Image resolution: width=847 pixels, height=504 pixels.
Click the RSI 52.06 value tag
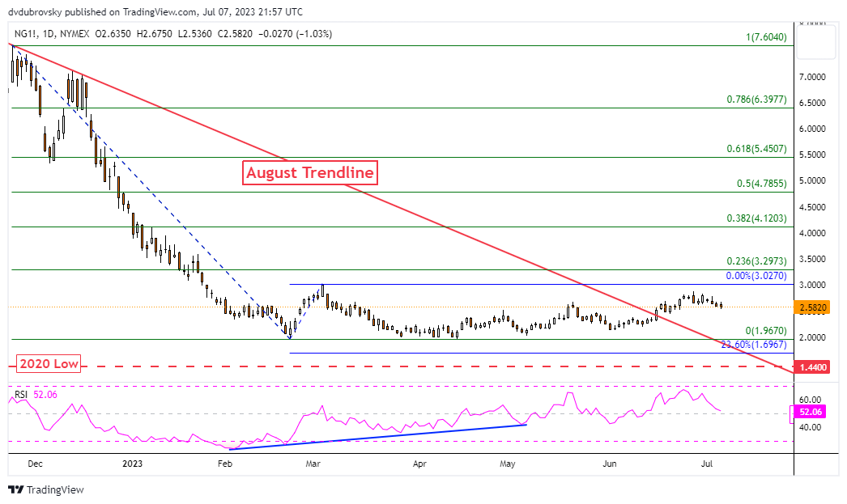(811, 413)
